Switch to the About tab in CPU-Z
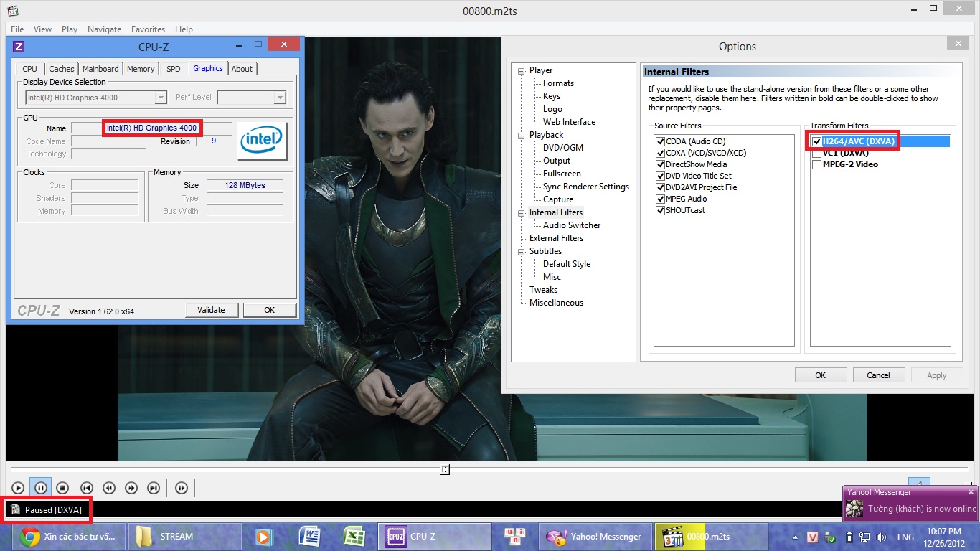The image size is (980, 551). (242, 69)
